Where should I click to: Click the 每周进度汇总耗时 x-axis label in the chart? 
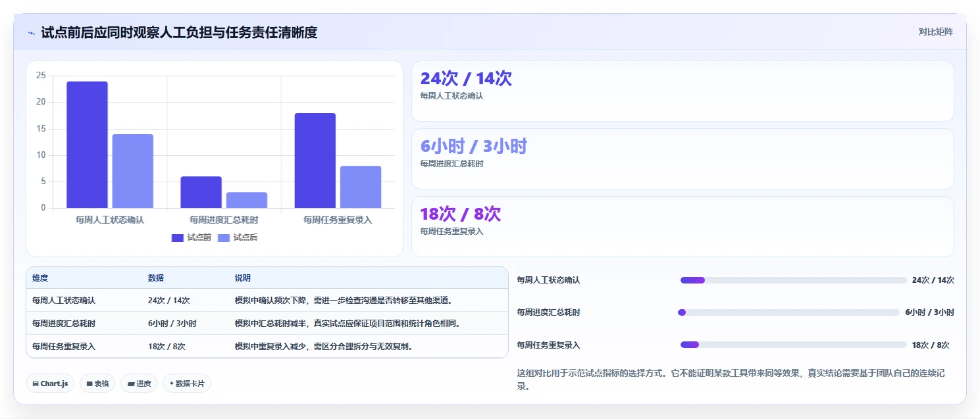click(x=224, y=220)
